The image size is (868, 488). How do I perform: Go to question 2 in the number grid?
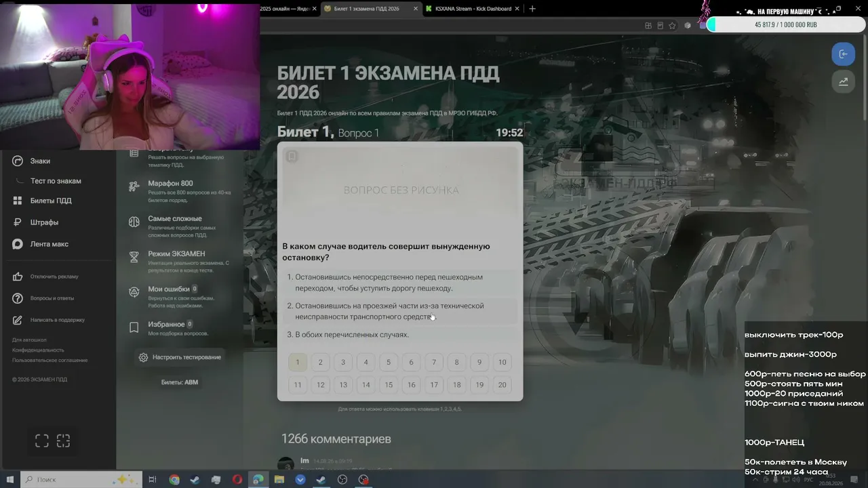click(x=321, y=362)
